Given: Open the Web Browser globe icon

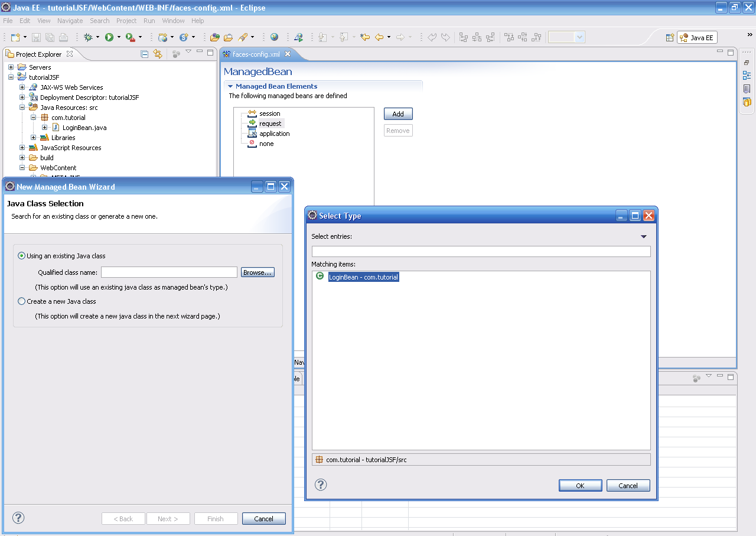Looking at the screenshot, I should click(274, 37).
